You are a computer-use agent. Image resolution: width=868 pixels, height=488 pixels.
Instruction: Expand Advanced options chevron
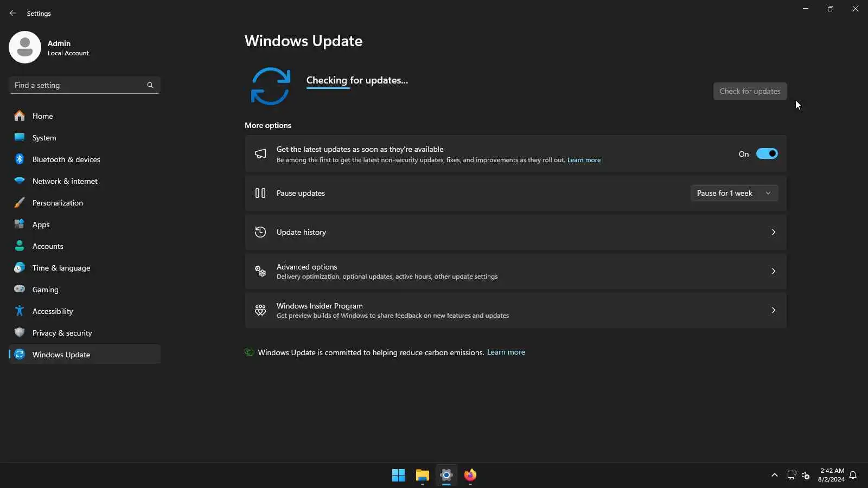coord(774,271)
